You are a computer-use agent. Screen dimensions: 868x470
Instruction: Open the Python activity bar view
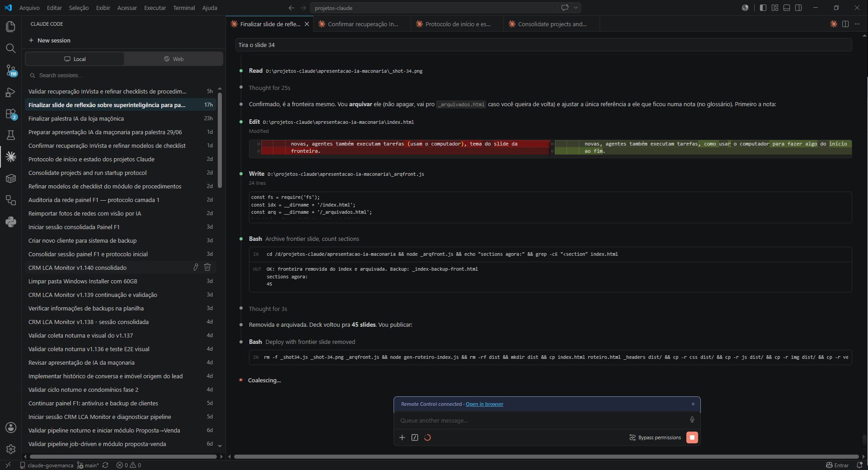(x=10, y=222)
